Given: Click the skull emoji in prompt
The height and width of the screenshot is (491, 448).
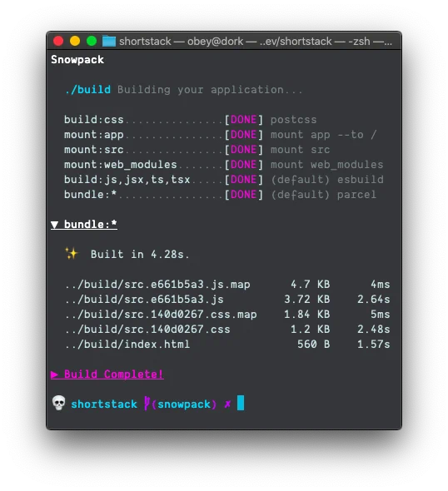Looking at the screenshot, I should click(58, 403).
